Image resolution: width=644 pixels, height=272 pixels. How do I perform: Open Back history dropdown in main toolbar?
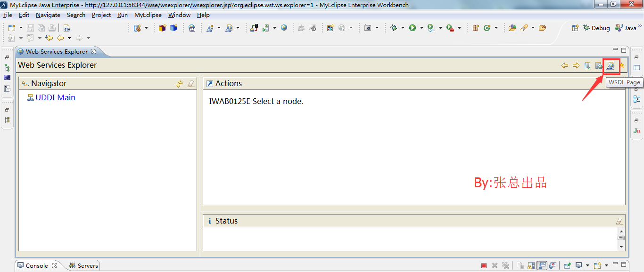pos(69,38)
